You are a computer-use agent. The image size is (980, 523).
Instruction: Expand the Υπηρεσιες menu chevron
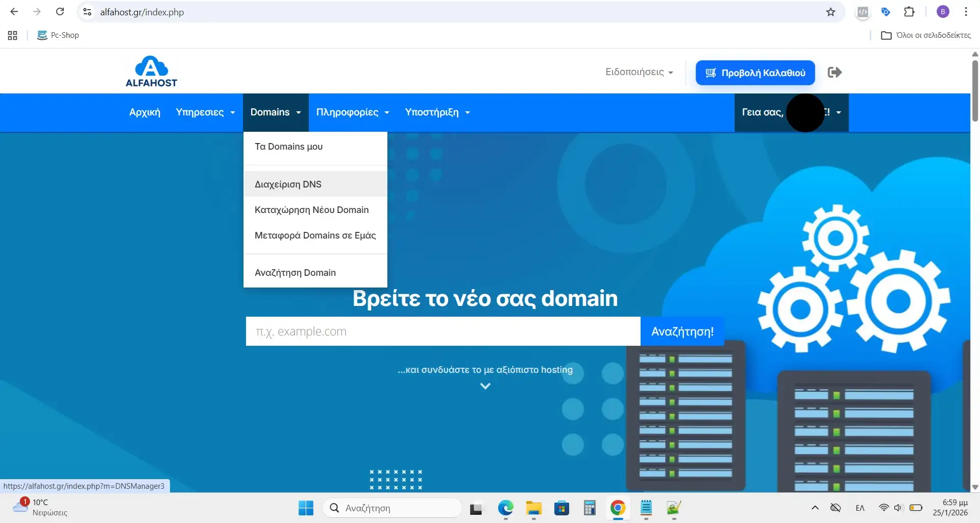point(233,112)
